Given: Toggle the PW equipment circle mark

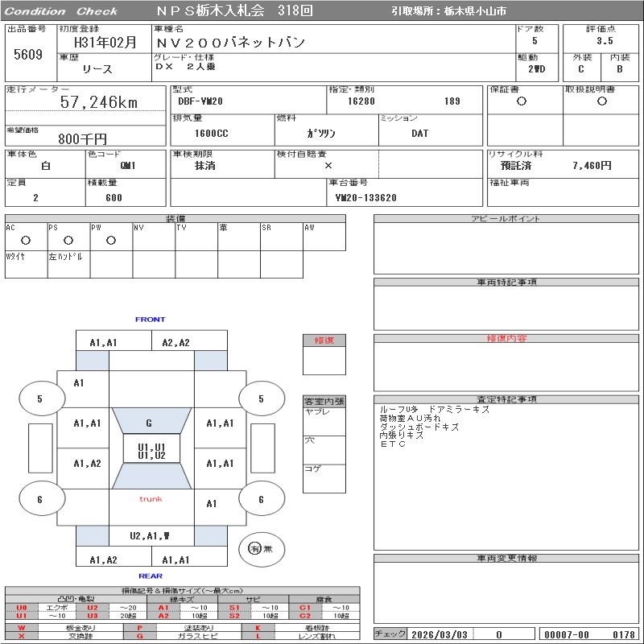Looking at the screenshot, I should point(110,240).
